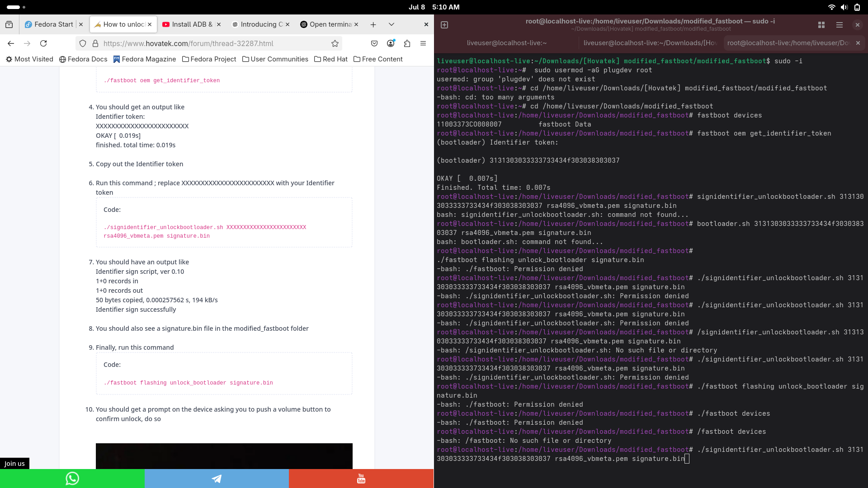Viewport: 868px width, 488px height.
Task: Open the Firefox application menu
Action: click(423, 43)
